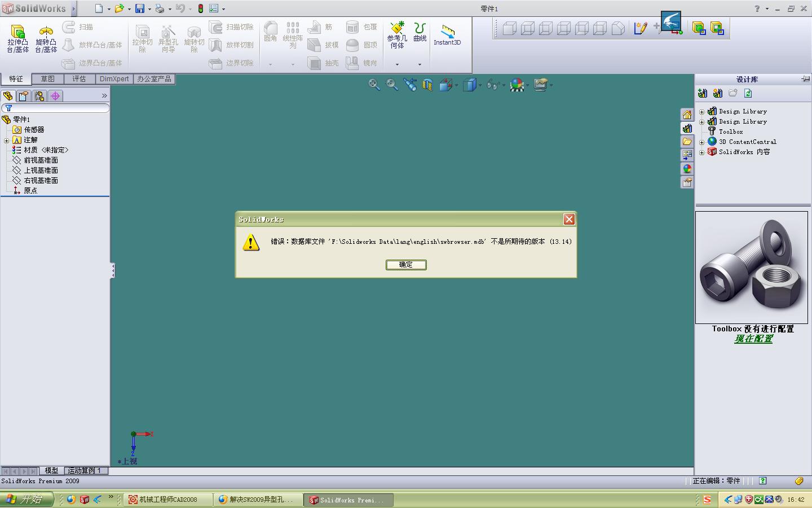Switch to 机械工程师CAD2008 taskbar window

[x=169, y=500]
